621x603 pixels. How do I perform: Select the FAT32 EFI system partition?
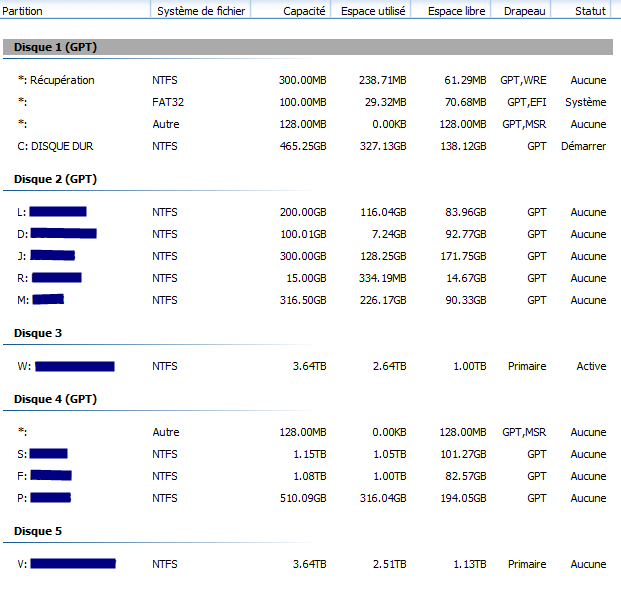pyautogui.click(x=168, y=102)
